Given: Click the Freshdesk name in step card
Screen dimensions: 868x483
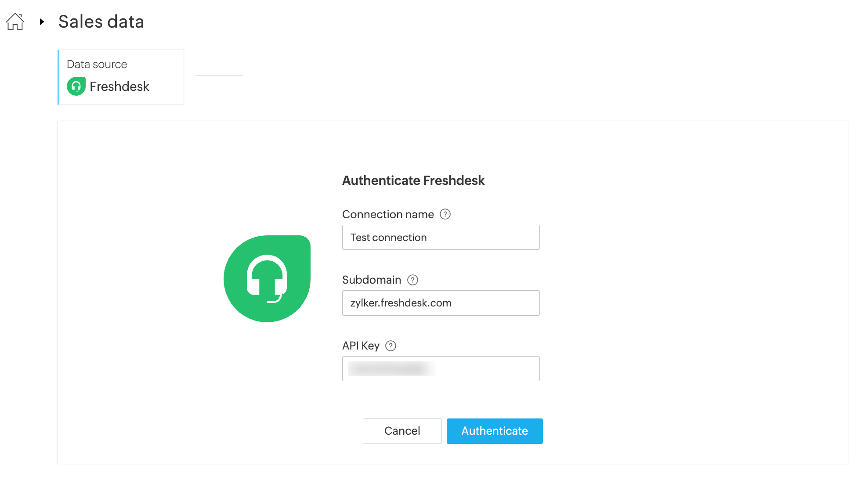Looking at the screenshot, I should 119,87.
